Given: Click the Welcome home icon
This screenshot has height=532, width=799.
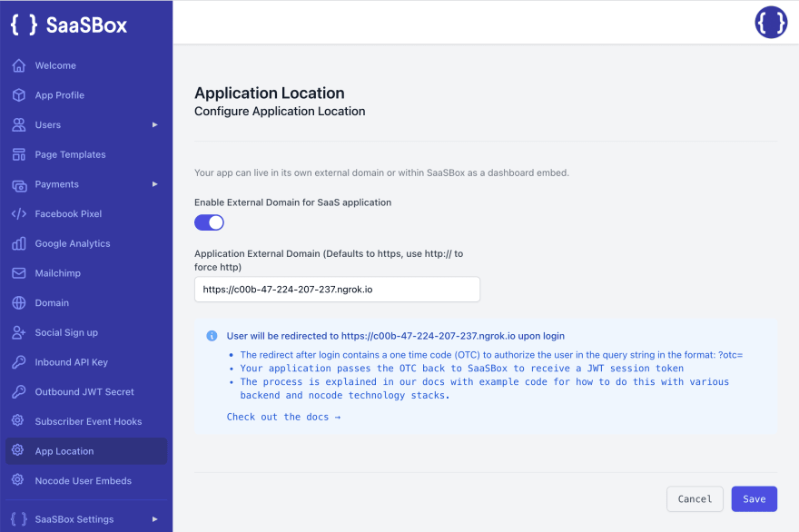Looking at the screenshot, I should pyautogui.click(x=19, y=65).
